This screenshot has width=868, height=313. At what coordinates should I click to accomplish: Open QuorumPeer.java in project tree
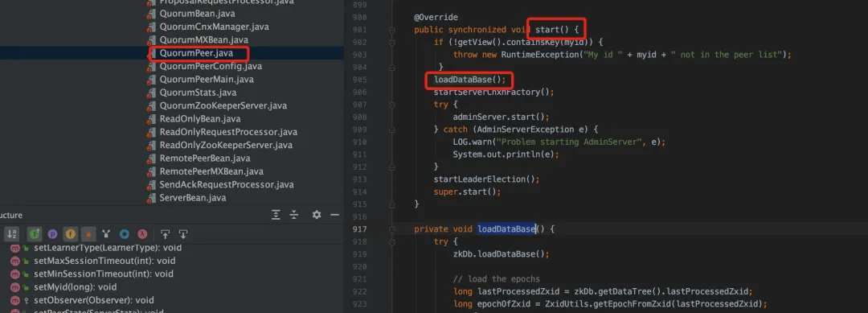196,54
